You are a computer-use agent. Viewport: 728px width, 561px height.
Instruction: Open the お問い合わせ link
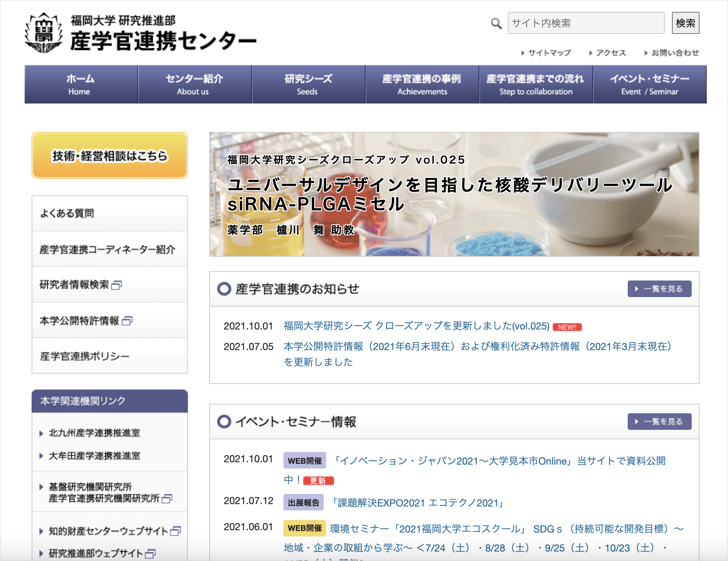coord(672,53)
